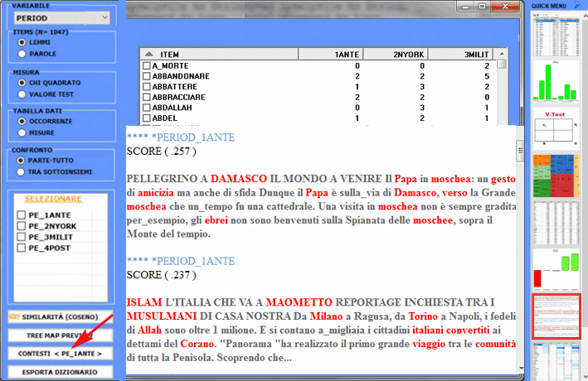Select PARTE-TUTTO comparison

click(21, 161)
